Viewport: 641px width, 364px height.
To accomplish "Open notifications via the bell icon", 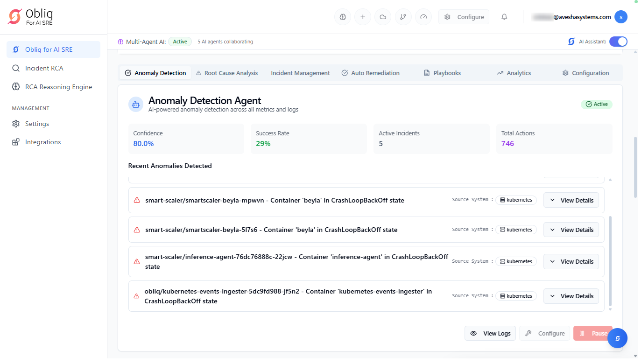I will [x=504, y=17].
